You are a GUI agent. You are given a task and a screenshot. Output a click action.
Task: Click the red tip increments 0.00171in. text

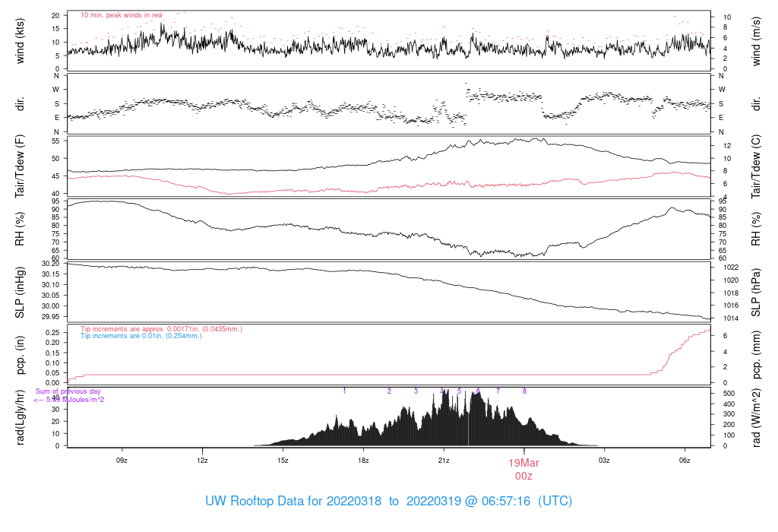point(161,329)
